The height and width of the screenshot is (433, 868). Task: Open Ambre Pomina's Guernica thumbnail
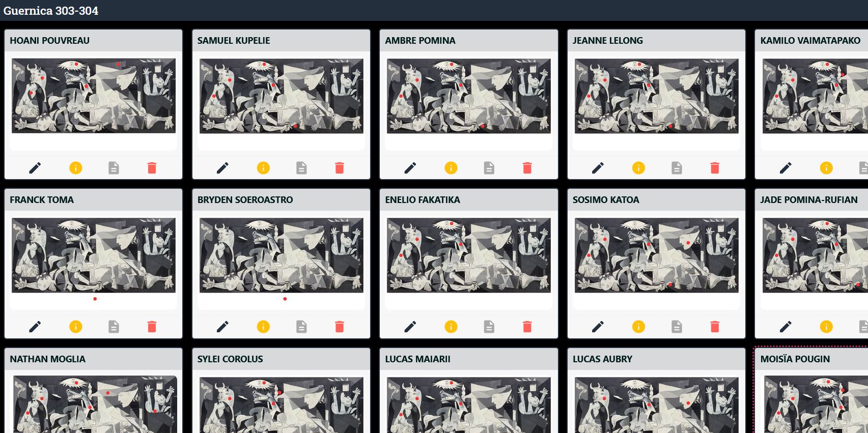(469, 96)
